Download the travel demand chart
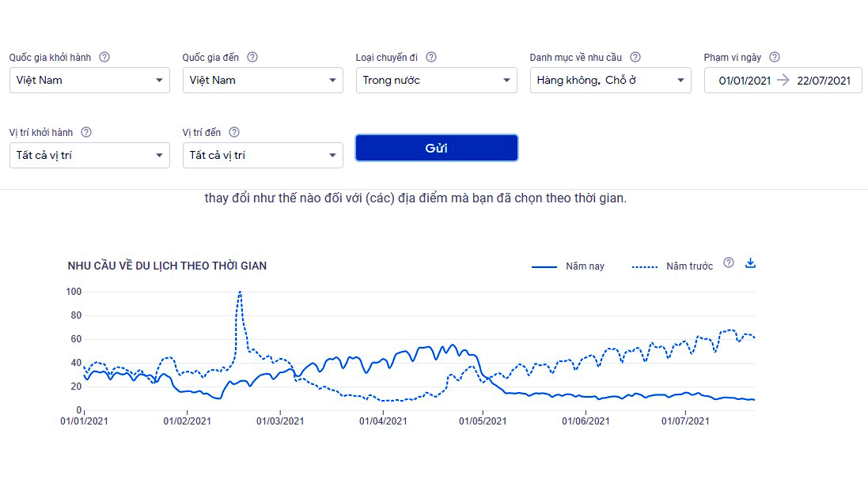This screenshot has height=498, width=868. (751, 263)
